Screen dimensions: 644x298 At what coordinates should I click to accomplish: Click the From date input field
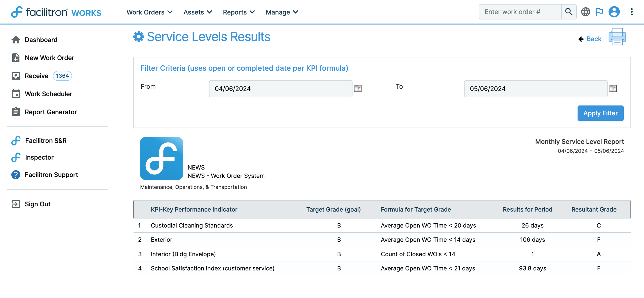click(280, 89)
